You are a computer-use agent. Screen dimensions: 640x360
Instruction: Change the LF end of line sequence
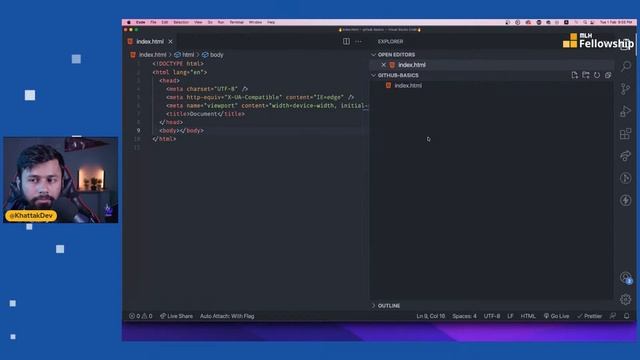point(510,316)
